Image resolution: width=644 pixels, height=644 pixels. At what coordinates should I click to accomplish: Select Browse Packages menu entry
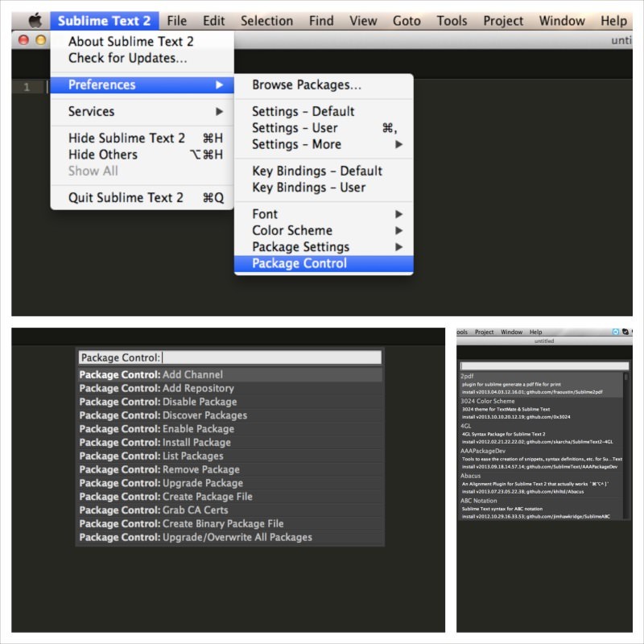click(324, 85)
